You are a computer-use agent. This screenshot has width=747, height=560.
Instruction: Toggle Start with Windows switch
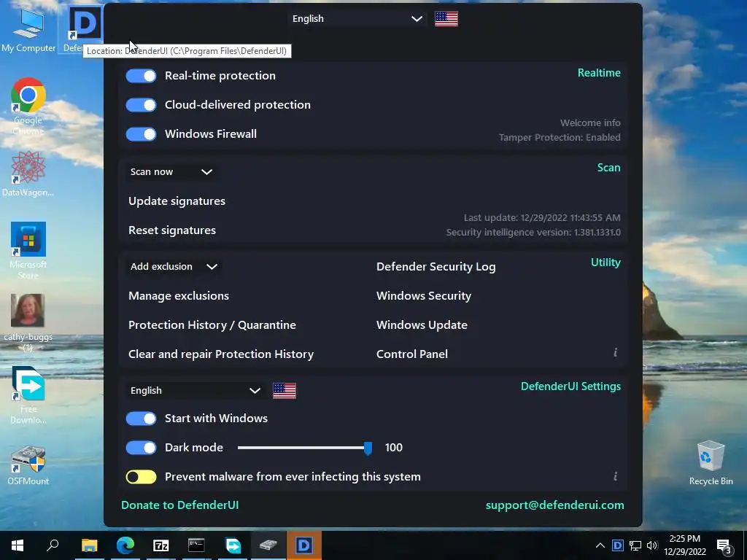[141, 419]
